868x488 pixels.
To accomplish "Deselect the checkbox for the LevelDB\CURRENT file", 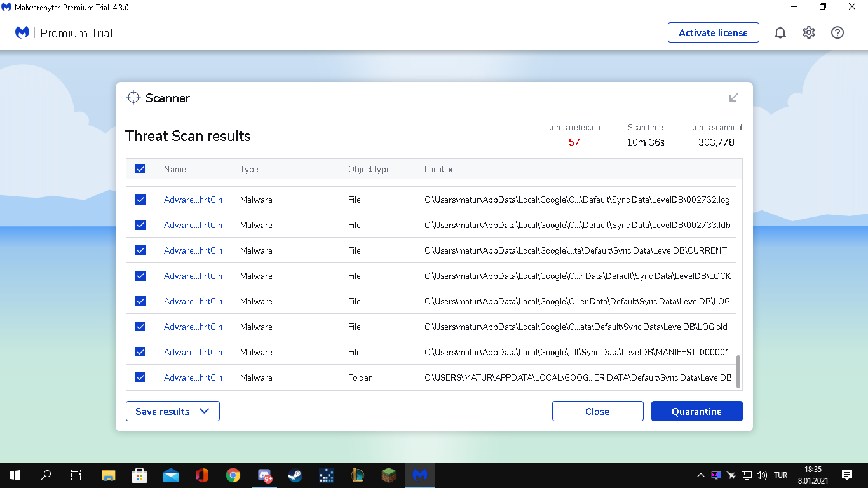I will [140, 250].
